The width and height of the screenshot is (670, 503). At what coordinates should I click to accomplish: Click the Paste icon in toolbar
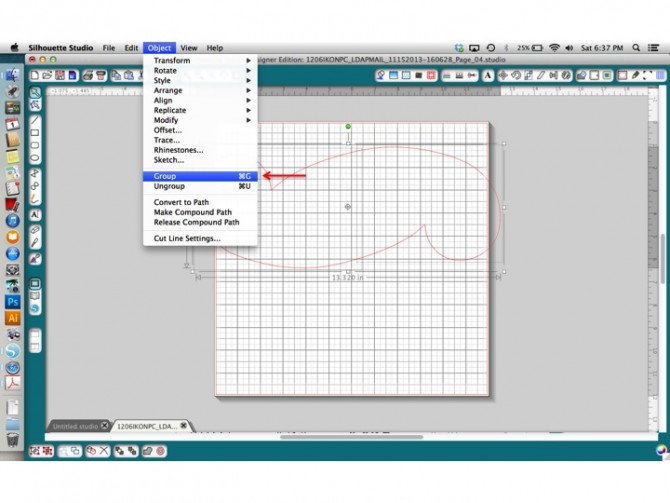tap(129, 76)
